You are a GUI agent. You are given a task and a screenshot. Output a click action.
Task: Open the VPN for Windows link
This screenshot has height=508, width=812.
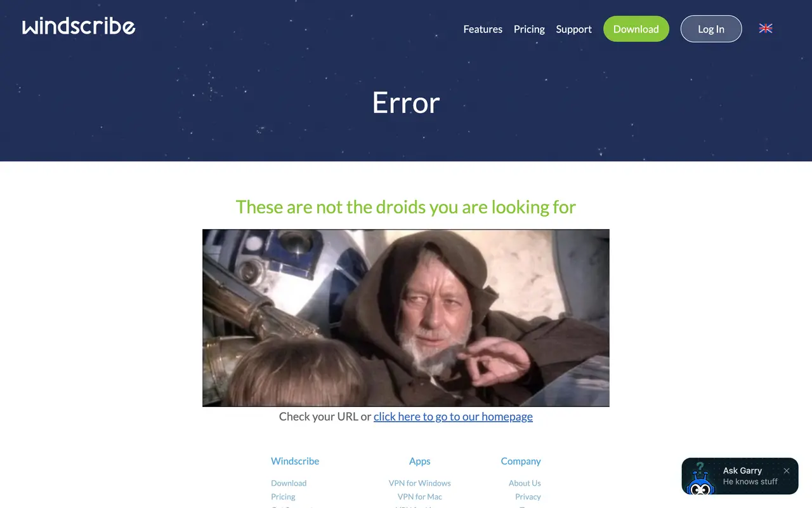tap(420, 483)
